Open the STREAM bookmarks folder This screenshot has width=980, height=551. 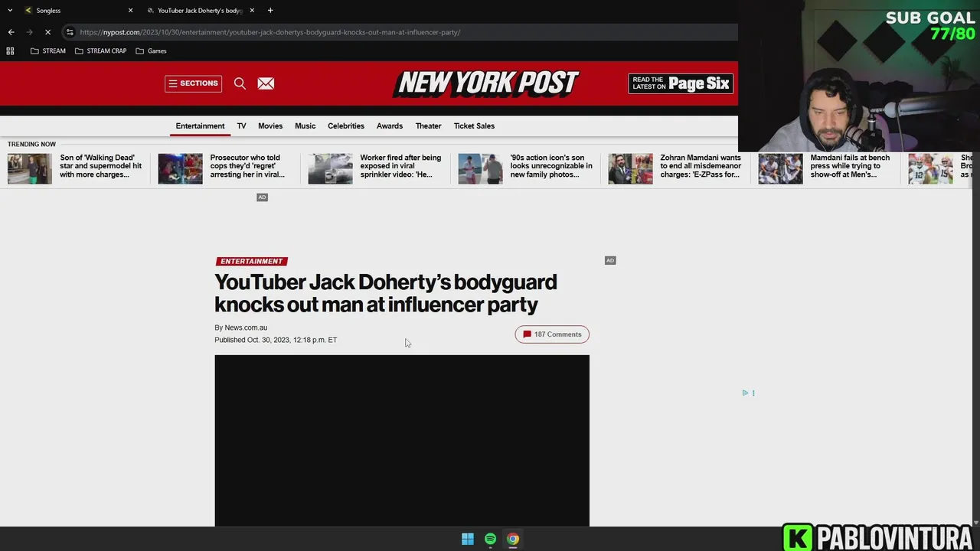click(x=48, y=51)
